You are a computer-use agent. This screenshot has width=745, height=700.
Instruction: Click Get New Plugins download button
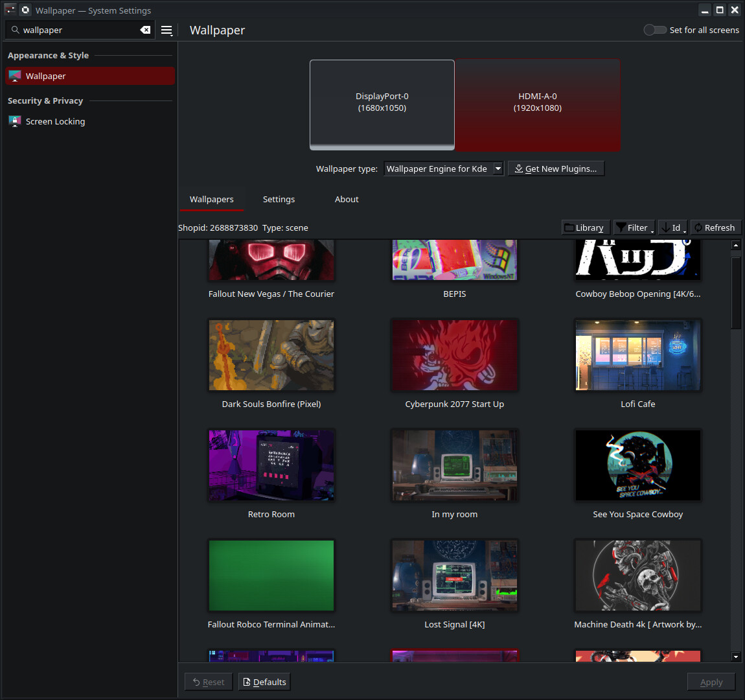click(556, 169)
